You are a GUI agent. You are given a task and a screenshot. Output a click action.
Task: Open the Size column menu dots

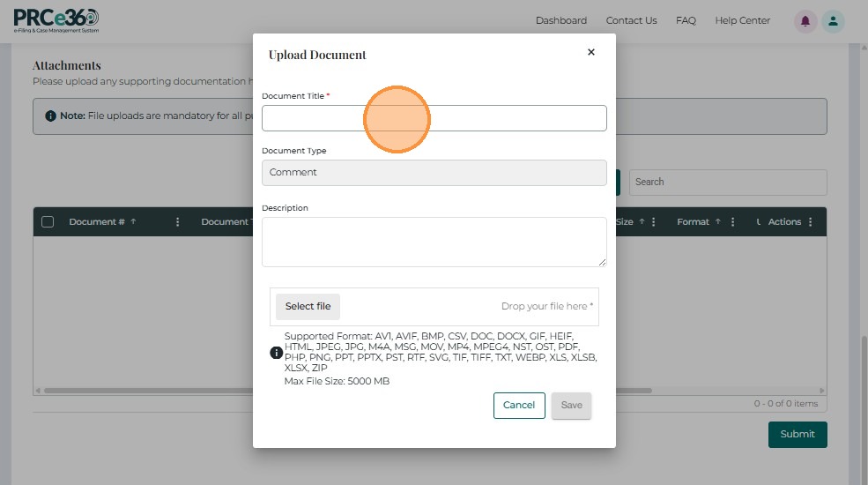[653, 222]
